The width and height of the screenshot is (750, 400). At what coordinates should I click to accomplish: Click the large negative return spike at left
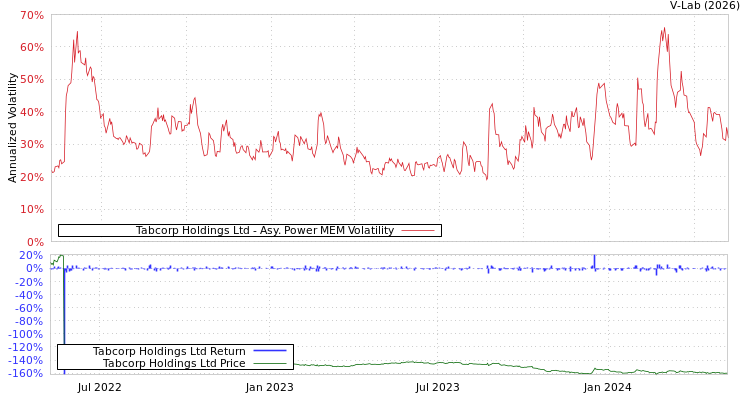pyautogui.click(x=64, y=330)
